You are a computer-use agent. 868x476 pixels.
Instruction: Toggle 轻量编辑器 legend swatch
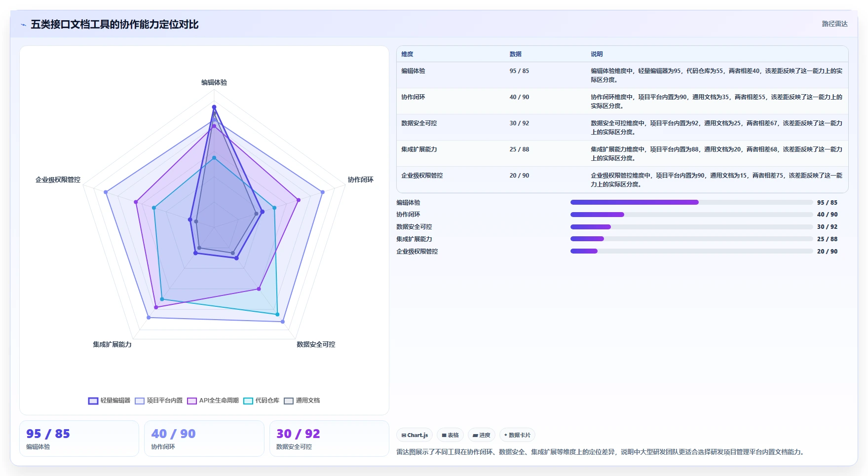(x=93, y=401)
